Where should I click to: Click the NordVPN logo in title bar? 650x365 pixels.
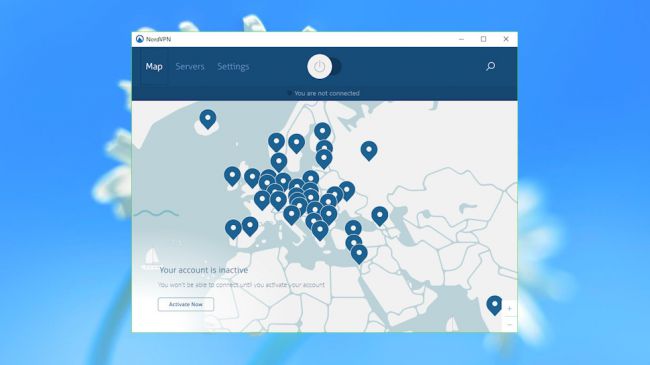point(140,39)
